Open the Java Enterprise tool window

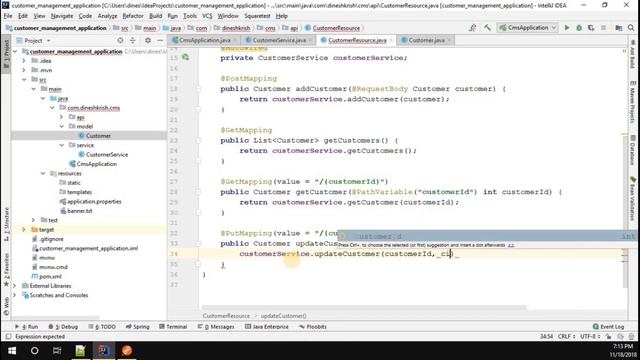coord(267,327)
